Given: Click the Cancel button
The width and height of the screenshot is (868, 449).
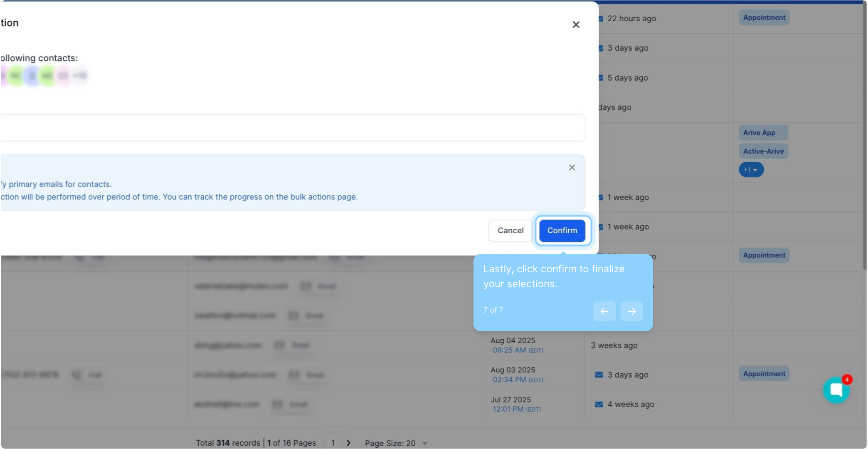Looking at the screenshot, I should tap(510, 231).
